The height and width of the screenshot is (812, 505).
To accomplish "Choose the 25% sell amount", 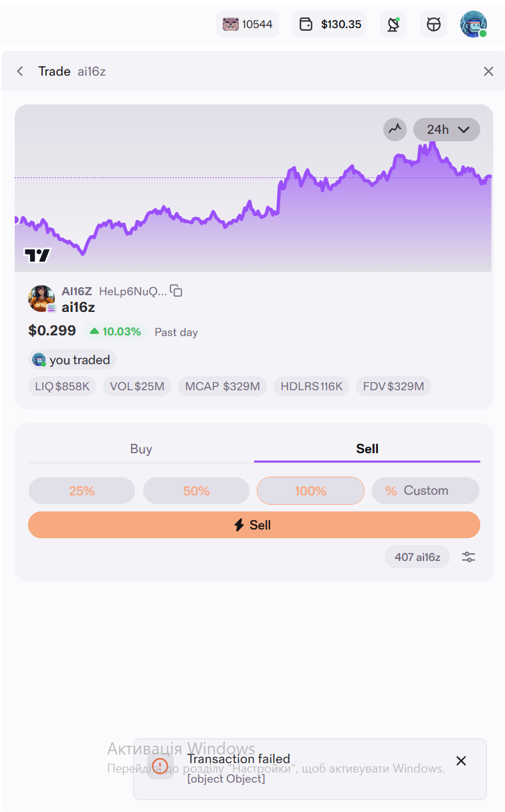I will pos(82,491).
